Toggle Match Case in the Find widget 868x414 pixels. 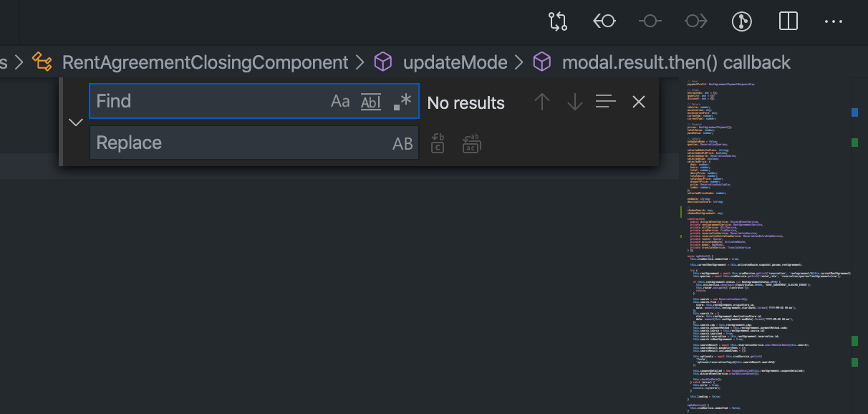click(340, 102)
